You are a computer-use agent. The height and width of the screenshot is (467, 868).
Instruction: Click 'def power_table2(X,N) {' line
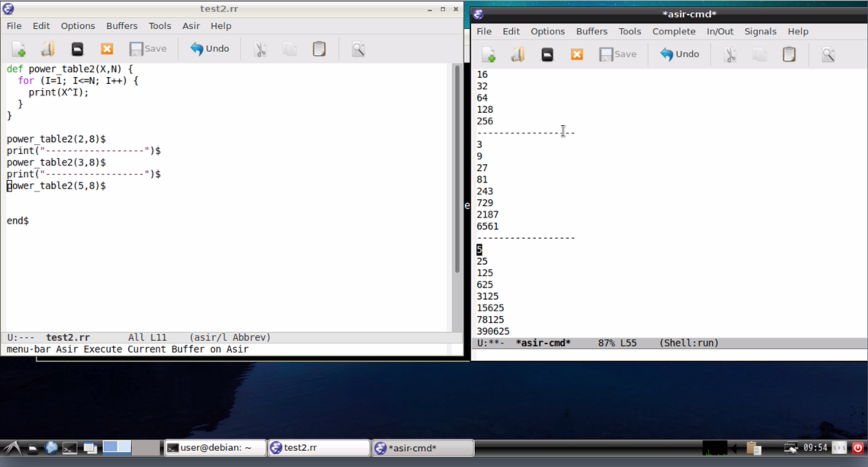coord(70,69)
